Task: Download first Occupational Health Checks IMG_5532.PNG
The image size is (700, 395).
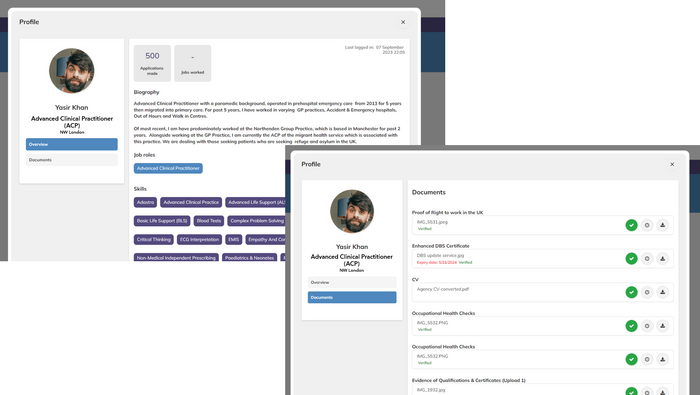Action: point(662,326)
